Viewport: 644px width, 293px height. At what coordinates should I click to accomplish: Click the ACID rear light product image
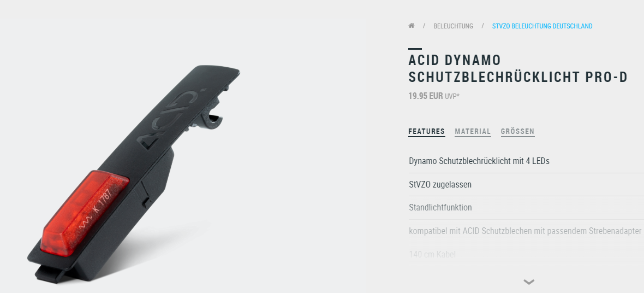point(134,174)
